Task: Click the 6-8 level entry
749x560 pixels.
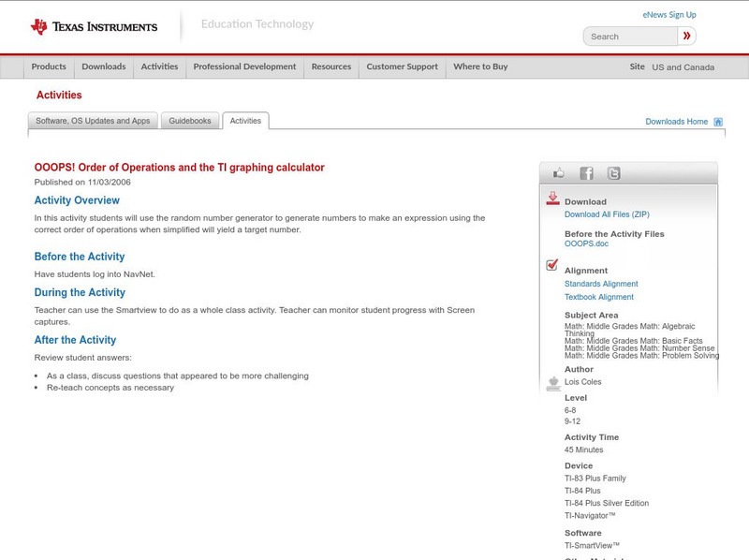Action: click(570, 410)
